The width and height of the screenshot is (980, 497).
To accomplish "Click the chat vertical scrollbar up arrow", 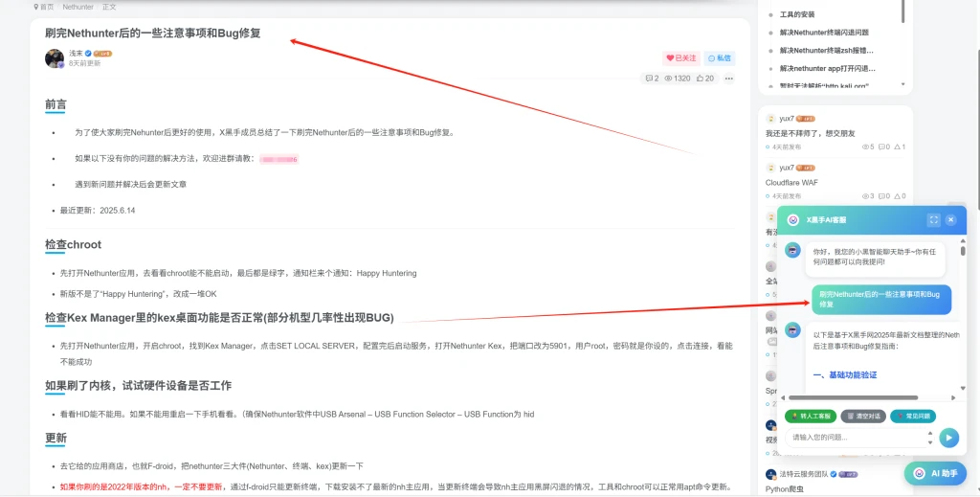I will point(963,240).
